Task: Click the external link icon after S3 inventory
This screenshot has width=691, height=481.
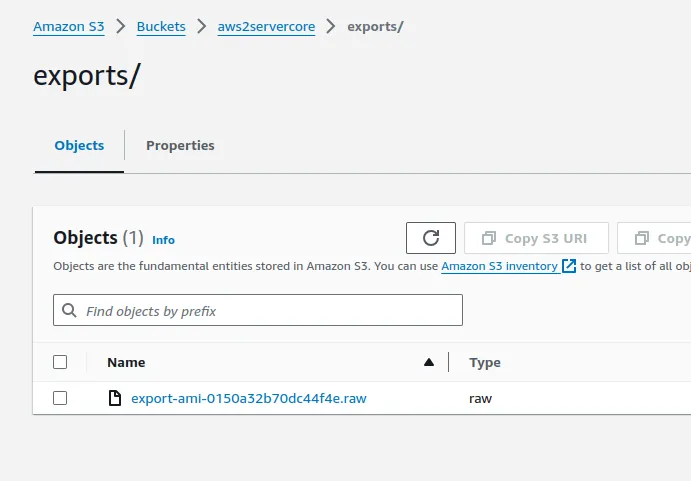Action: [x=569, y=266]
